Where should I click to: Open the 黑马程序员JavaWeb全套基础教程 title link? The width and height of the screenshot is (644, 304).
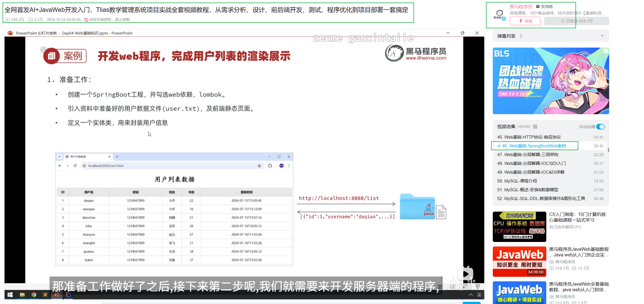coord(579,287)
